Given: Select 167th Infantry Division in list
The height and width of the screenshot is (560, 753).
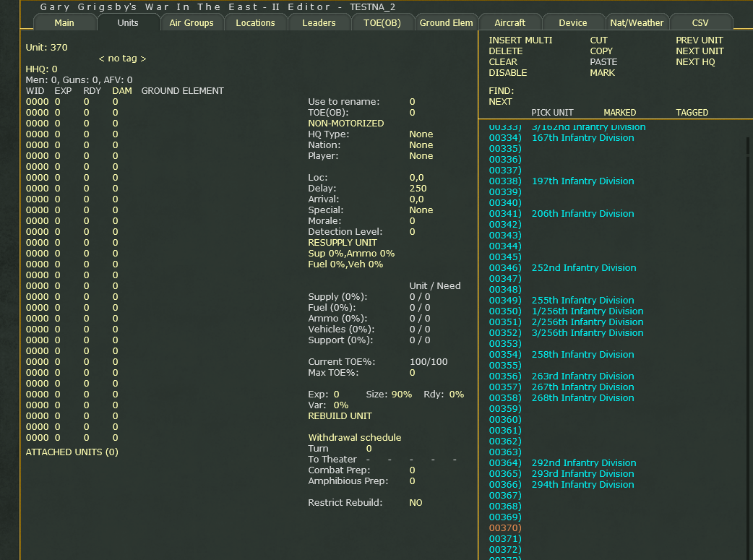Looking at the screenshot, I should pos(582,138).
